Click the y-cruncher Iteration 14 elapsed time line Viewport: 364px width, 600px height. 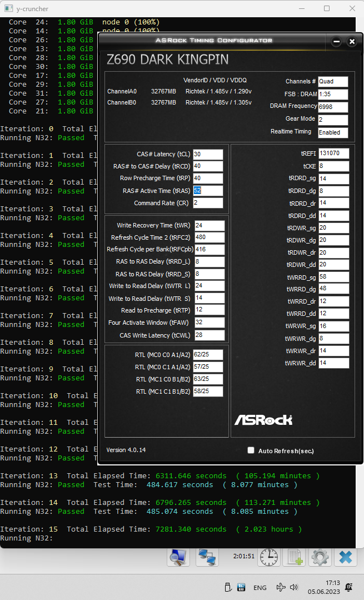[x=160, y=503]
